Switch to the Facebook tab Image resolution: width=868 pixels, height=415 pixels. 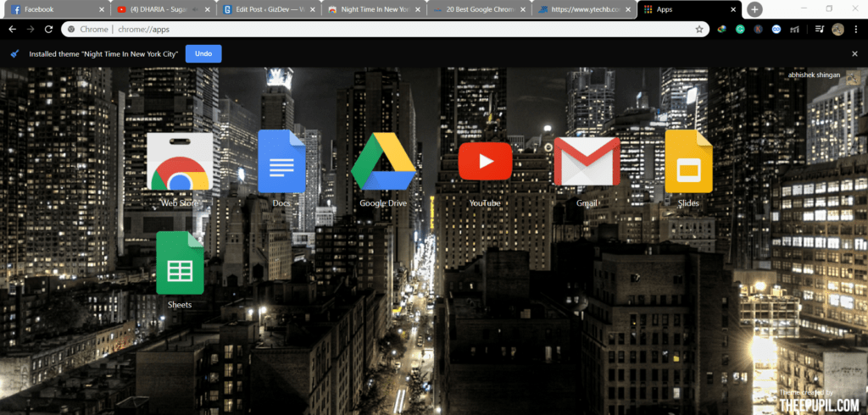coord(57,9)
